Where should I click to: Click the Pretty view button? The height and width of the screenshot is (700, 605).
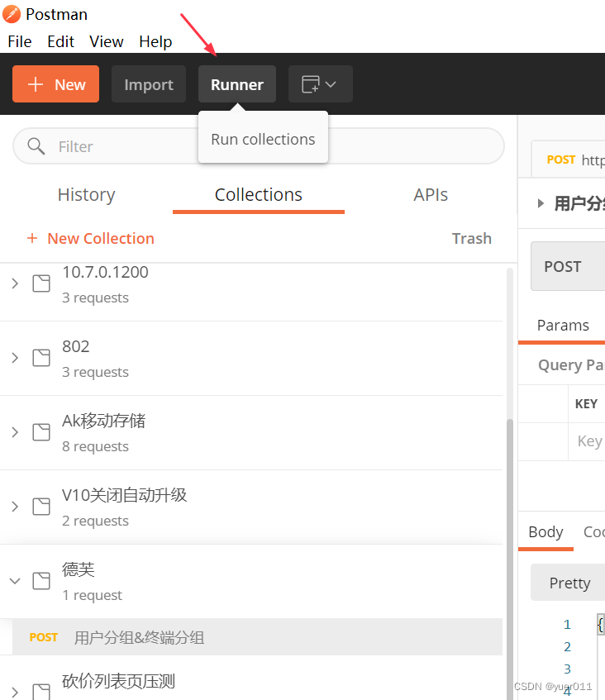coord(568,583)
